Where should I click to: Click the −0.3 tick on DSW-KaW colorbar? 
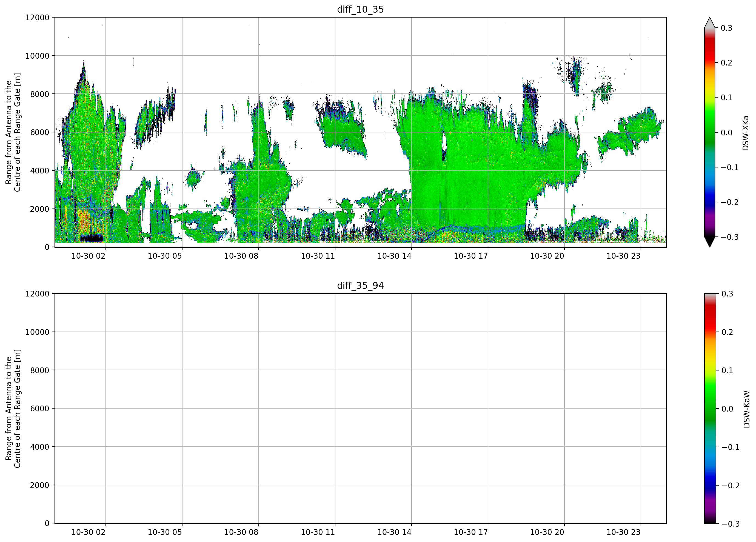coord(731,524)
